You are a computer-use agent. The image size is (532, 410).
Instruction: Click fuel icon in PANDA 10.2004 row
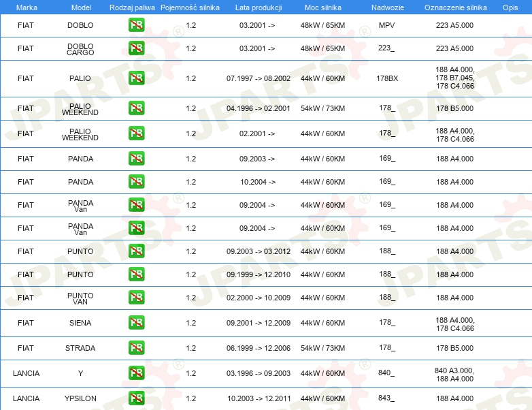click(x=136, y=181)
